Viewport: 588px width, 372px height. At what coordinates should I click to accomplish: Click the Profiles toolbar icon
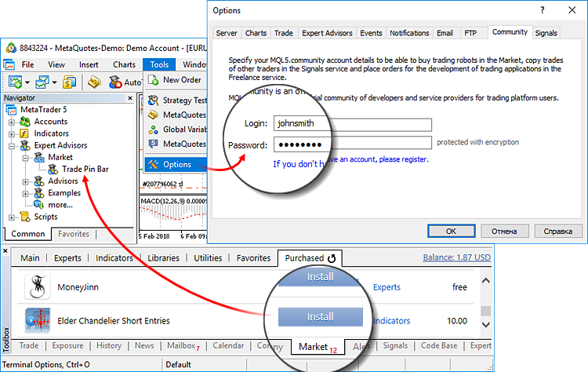(42, 82)
